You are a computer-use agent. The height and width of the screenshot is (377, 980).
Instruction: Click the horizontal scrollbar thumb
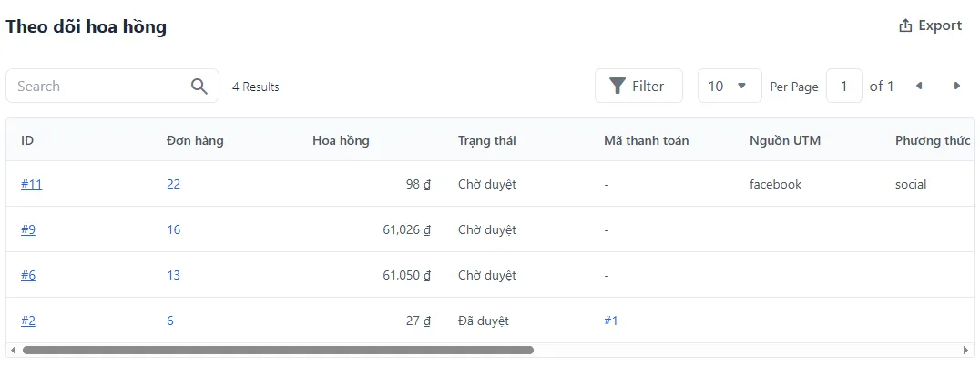(x=278, y=350)
